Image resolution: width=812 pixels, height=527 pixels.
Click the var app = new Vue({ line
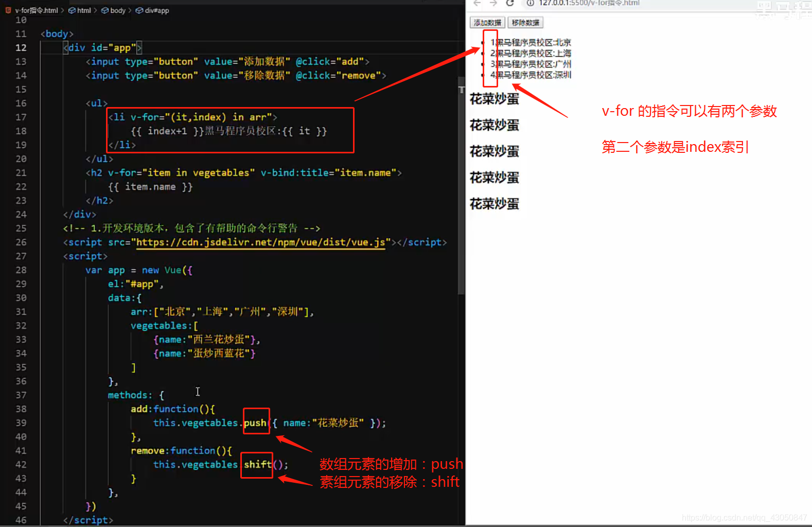click(x=139, y=270)
